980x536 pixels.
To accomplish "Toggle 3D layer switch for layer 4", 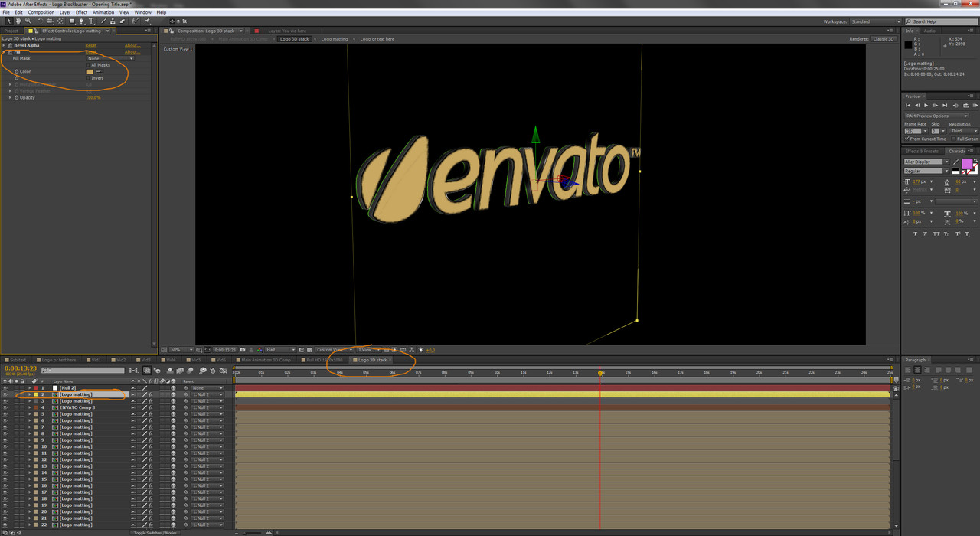I will [173, 407].
